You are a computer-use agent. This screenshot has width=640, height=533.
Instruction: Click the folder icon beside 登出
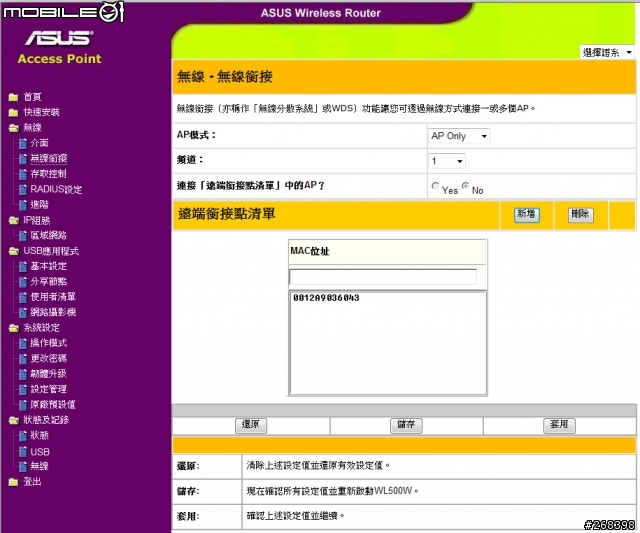click(x=13, y=482)
